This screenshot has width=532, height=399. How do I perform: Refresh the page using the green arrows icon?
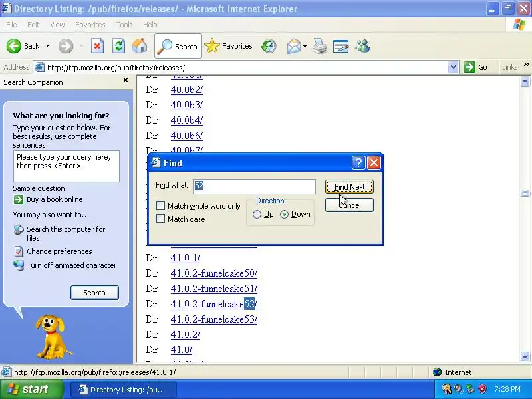coord(119,46)
